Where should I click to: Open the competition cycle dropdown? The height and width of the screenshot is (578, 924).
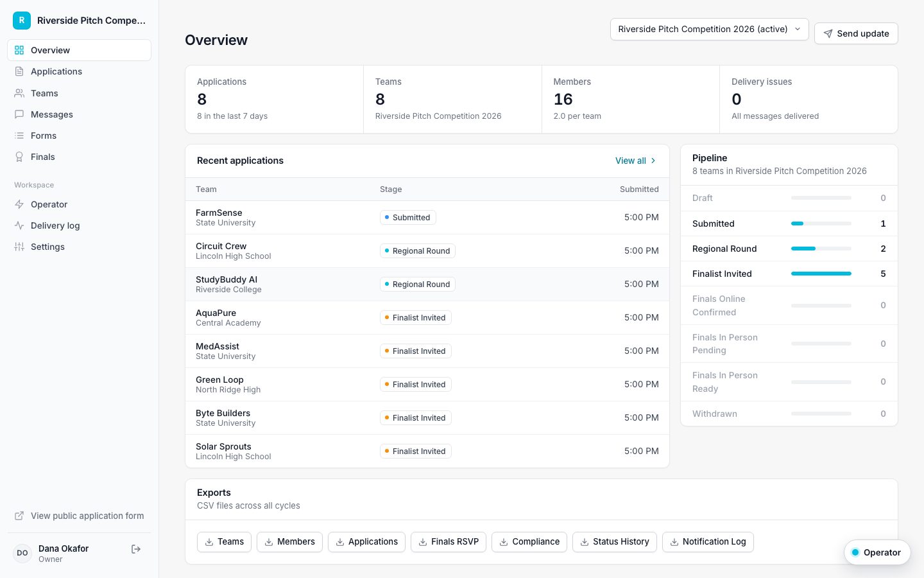tap(709, 30)
